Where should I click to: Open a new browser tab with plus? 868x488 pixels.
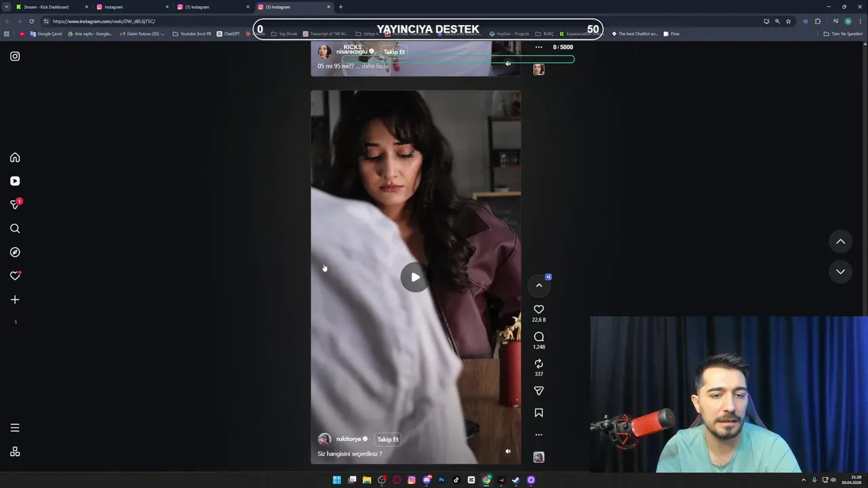[x=340, y=7]
